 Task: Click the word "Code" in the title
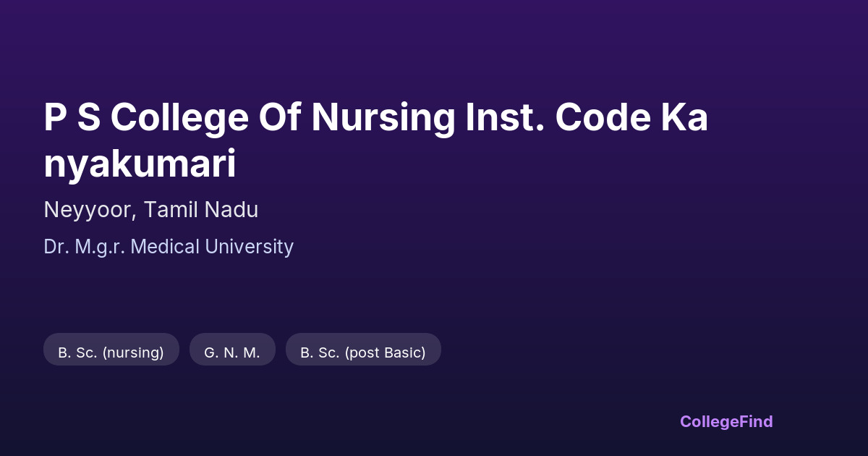[601, 118]
